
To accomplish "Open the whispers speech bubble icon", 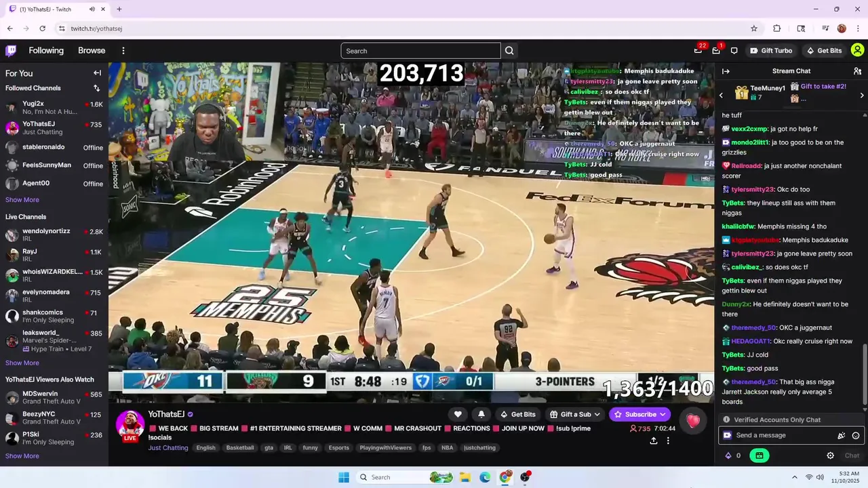I will 734,51.
